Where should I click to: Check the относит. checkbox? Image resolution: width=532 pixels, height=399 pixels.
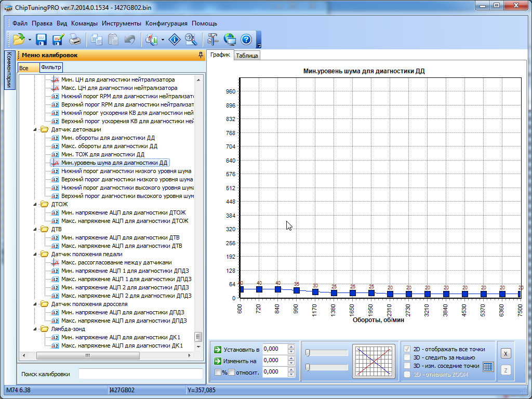tap(231, 372)
